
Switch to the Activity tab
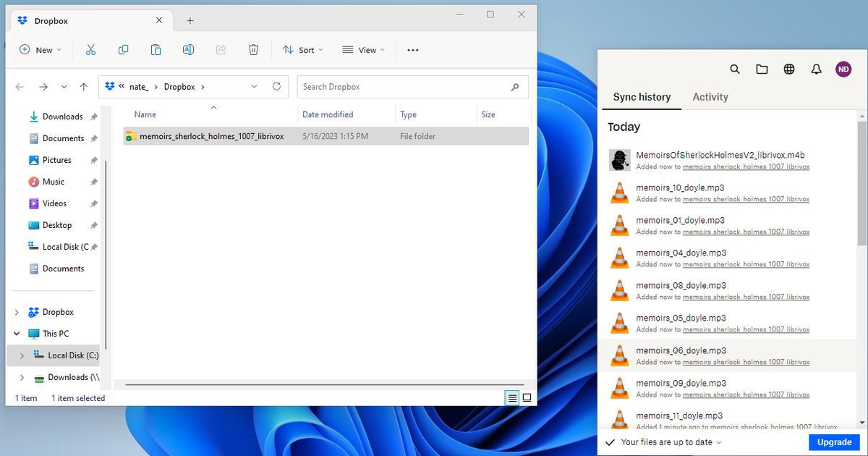pos(710,96)
